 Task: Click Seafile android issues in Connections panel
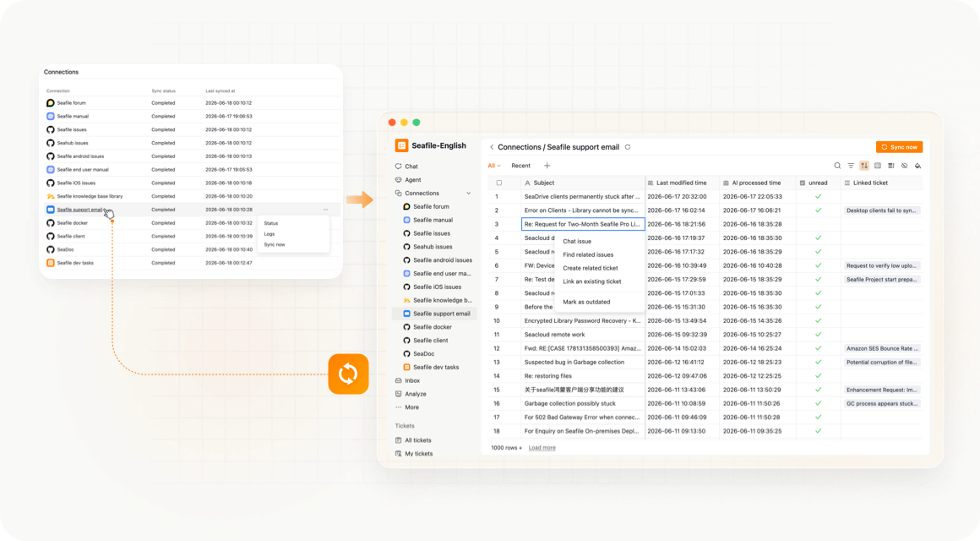[x=80, y=156]
